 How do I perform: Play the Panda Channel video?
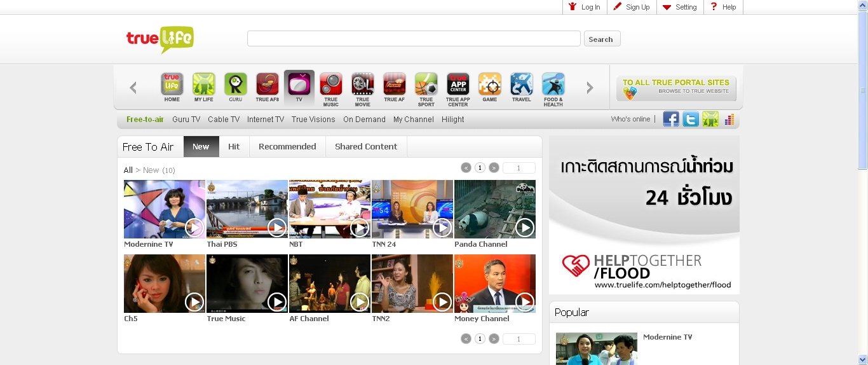point(525,227)
